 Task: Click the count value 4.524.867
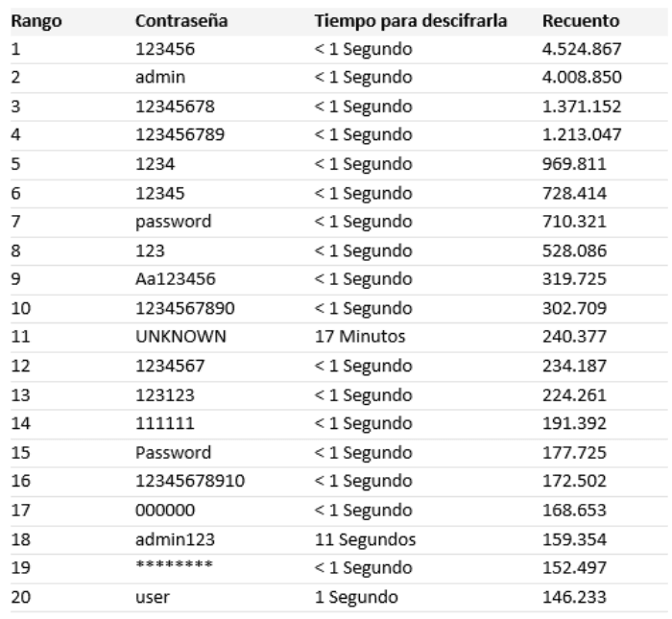[582, 48]
